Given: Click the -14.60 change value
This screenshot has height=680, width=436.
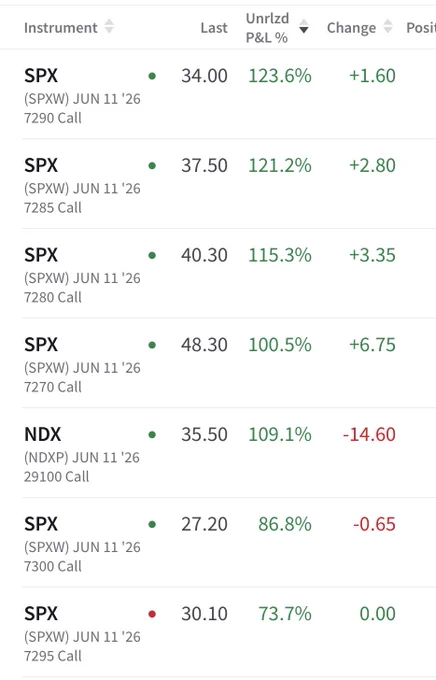Looking at the screenshot, I should point(369,435).
